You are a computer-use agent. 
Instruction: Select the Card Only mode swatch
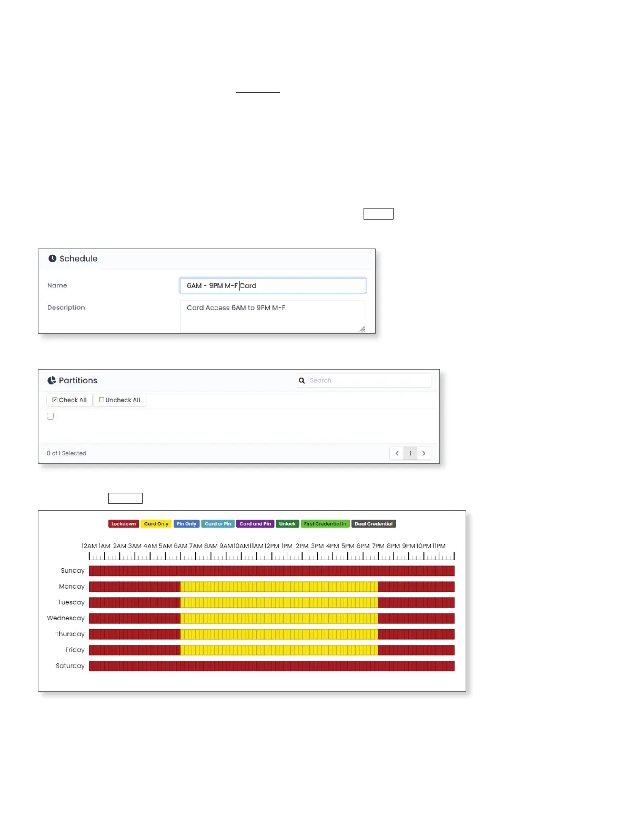156,524
